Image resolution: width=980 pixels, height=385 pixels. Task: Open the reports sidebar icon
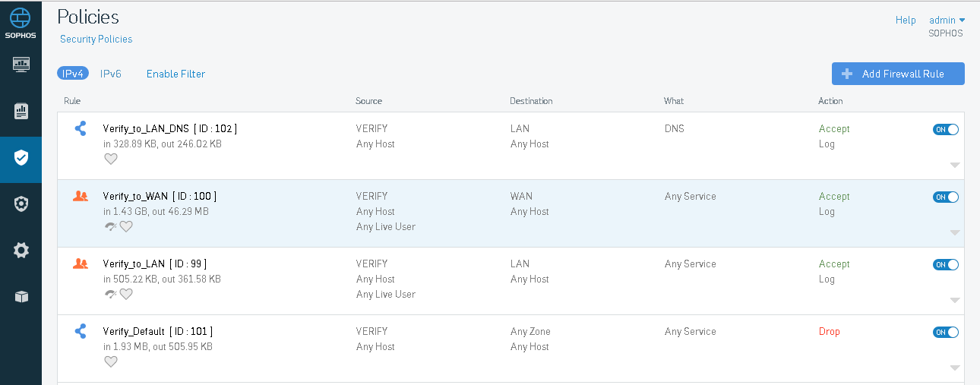pyautogui.click(x=21, y=112)
